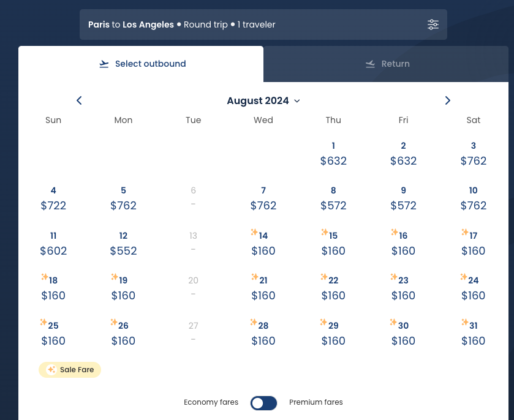Viewport: 514px width, 420px height.
Task: Click the Sale Fare badge
Action: click(x=70, y=370)
